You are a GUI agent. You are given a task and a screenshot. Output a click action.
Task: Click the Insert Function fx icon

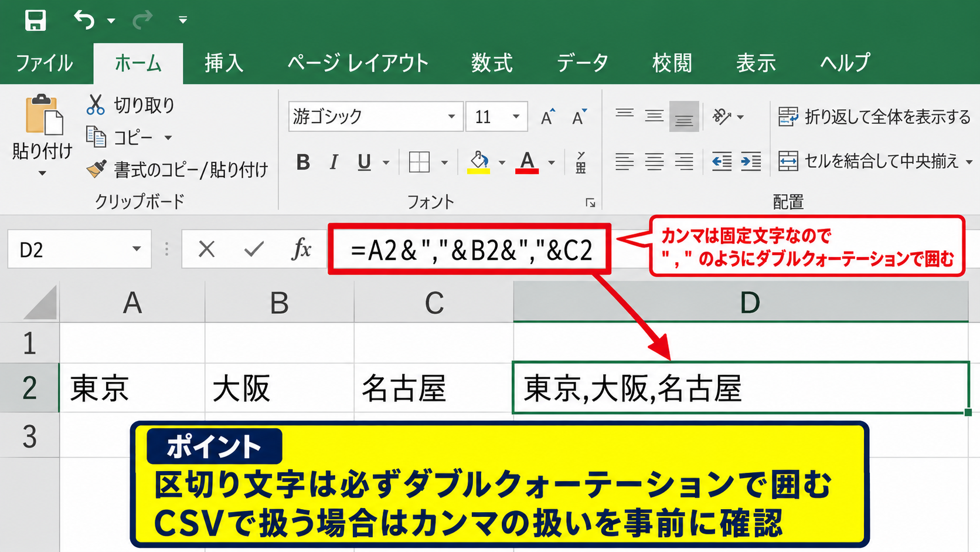point(301,249)
